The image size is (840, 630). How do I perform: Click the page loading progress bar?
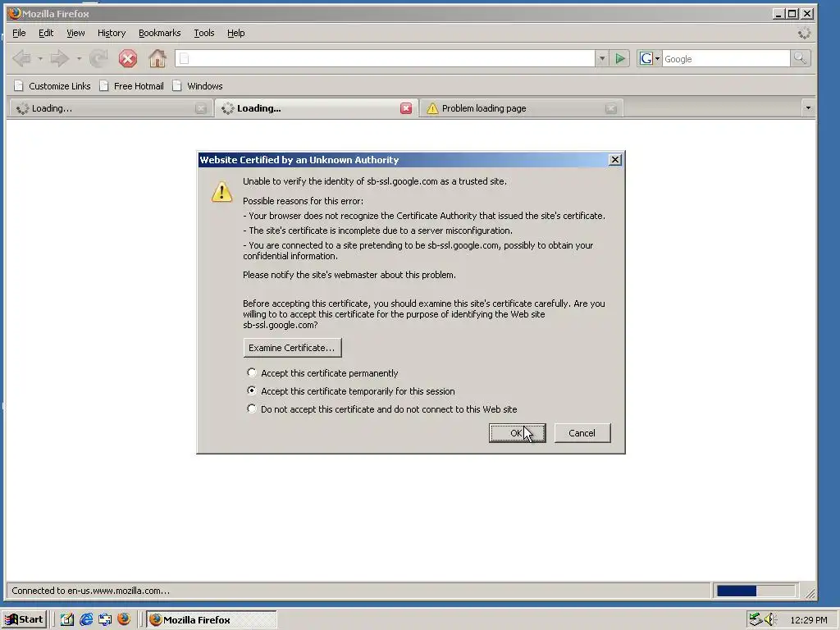click(756, 591)
